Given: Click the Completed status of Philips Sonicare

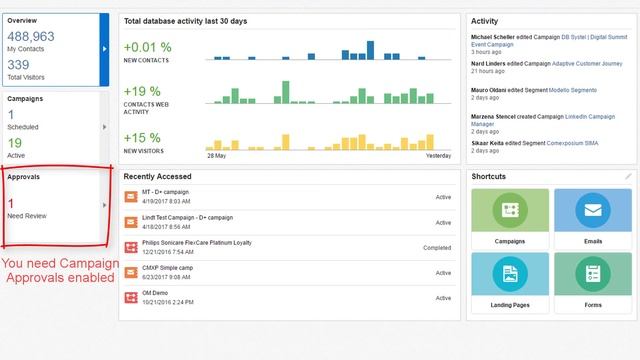Looking at the screenshot, I should pyautogui.click(x=437, y=248).
